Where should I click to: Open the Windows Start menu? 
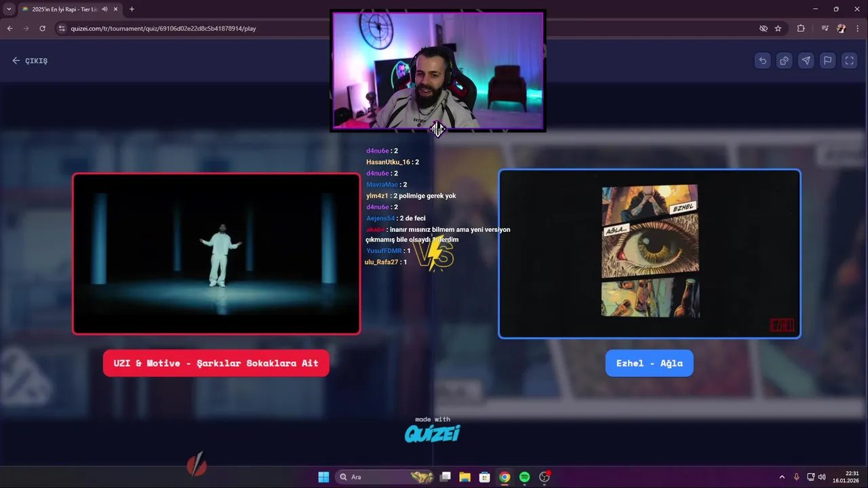click(323, 477)
